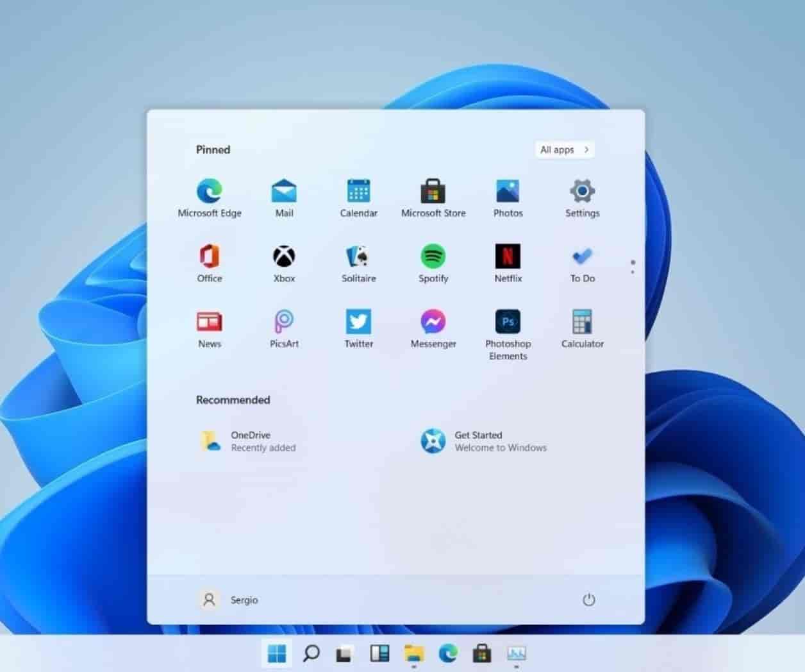Open Microsoft Store from the taskbar
The height and width of the screenshot is (672, 805).
[482, 653]
